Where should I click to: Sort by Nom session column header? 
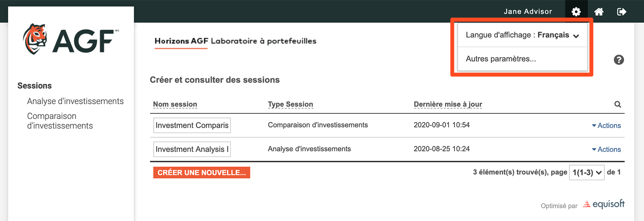click(175, 104)
